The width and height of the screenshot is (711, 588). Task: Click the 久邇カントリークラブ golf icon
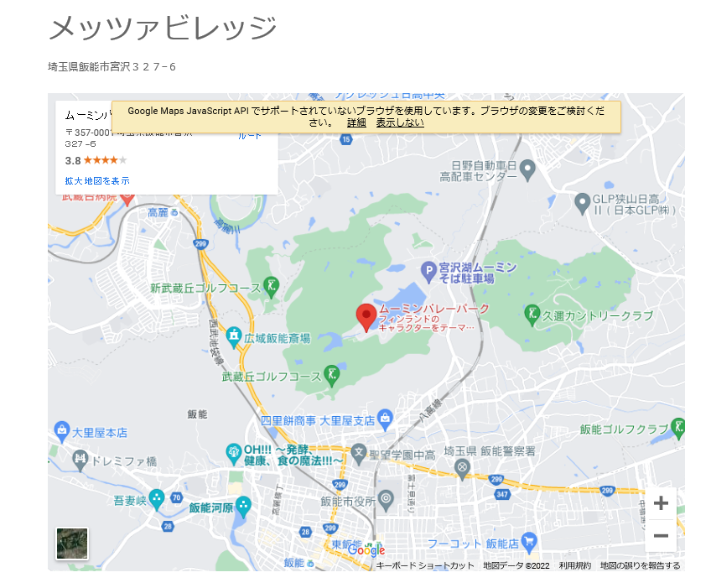pos(531,315)
